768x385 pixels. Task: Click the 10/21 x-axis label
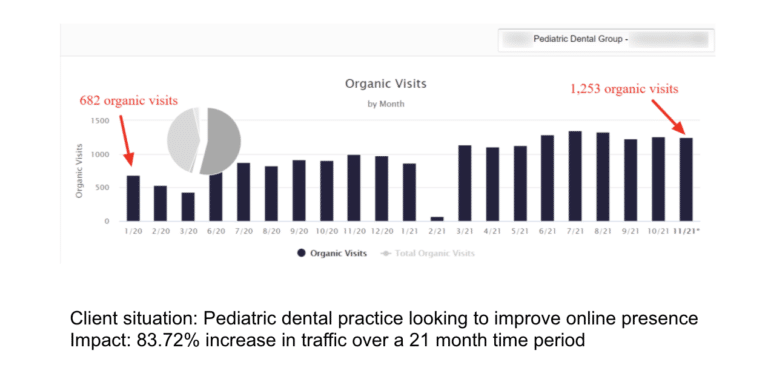pyautogui.click(x=658, y=231)
